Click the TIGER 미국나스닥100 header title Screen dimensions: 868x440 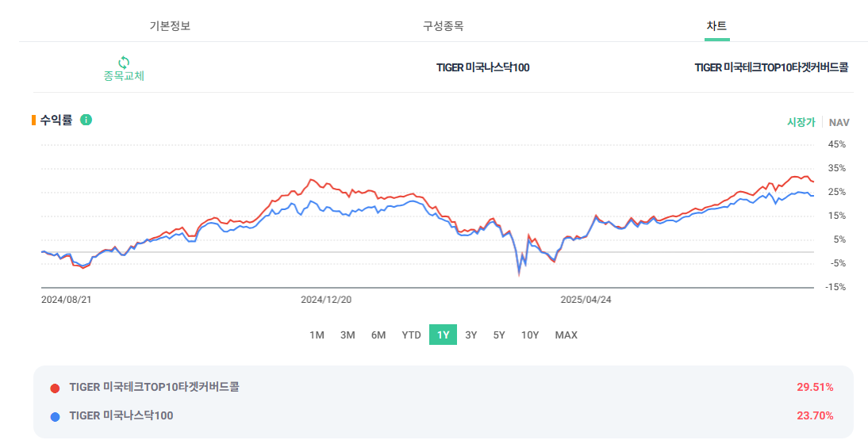[x=482, y=67]
